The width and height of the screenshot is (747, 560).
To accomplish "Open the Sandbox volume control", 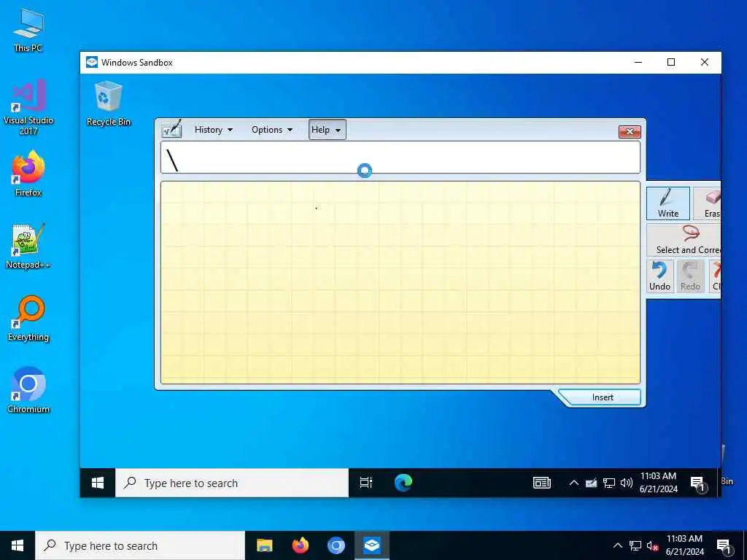I will click(x=627, y=483).
